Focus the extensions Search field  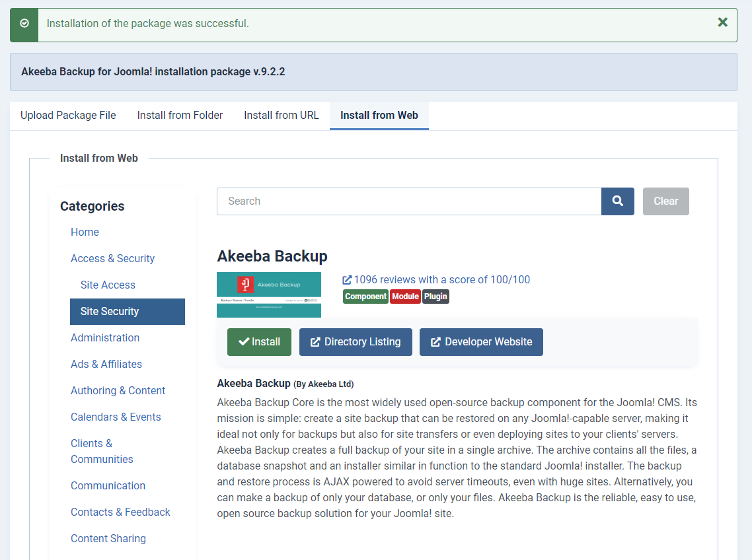tap(409, 201)
